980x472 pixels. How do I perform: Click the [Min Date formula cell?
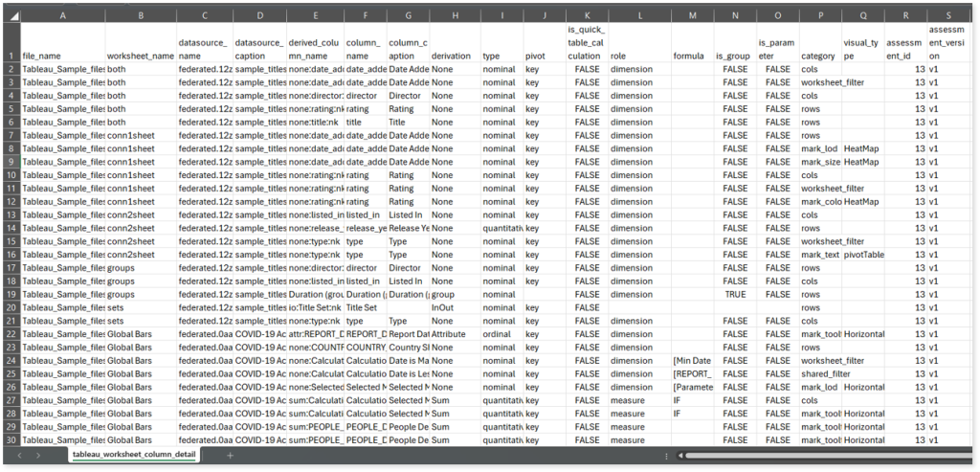tap(692, 361)
